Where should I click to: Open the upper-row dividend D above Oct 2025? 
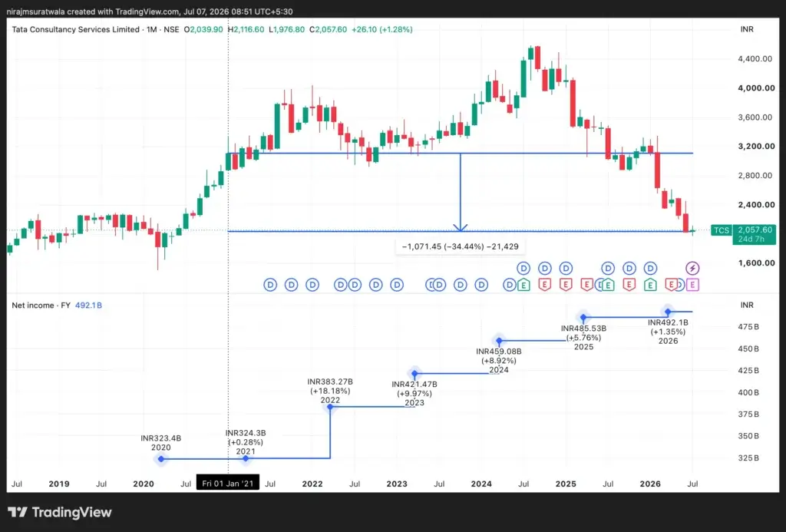(629, 268)
